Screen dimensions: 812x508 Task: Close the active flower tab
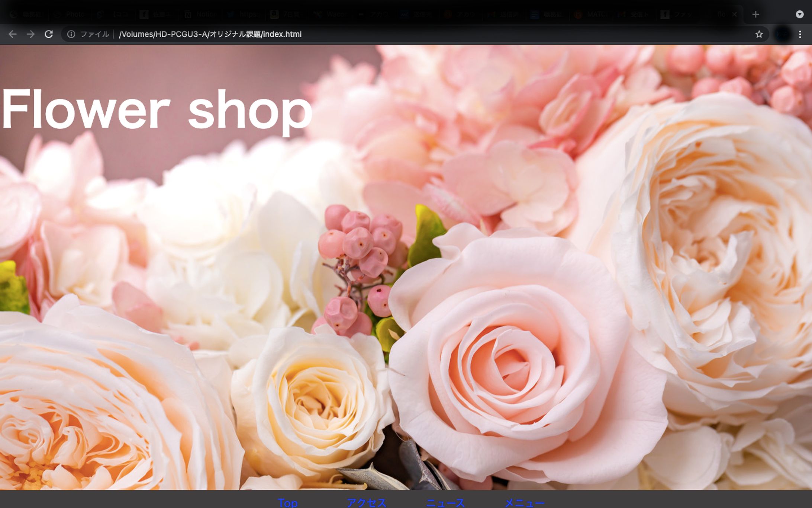pos(734,15)
